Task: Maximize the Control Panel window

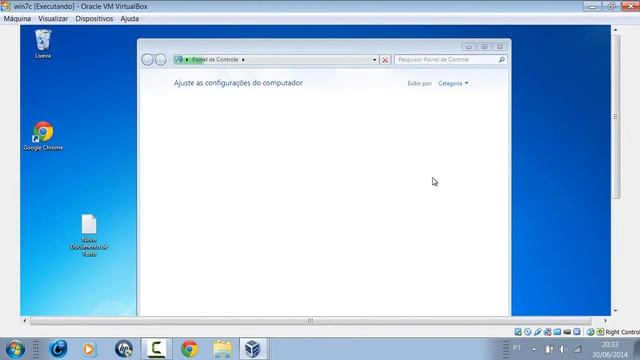Action: tap(484, 47)
